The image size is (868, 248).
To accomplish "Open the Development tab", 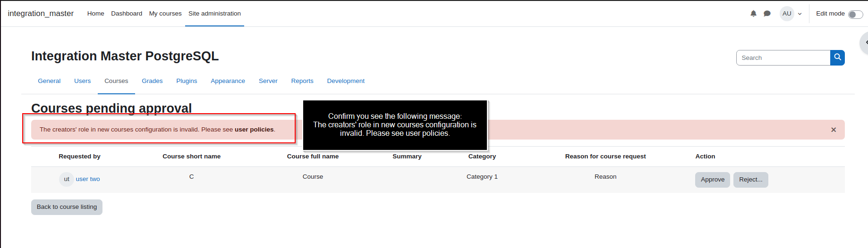I will (346, 81).
